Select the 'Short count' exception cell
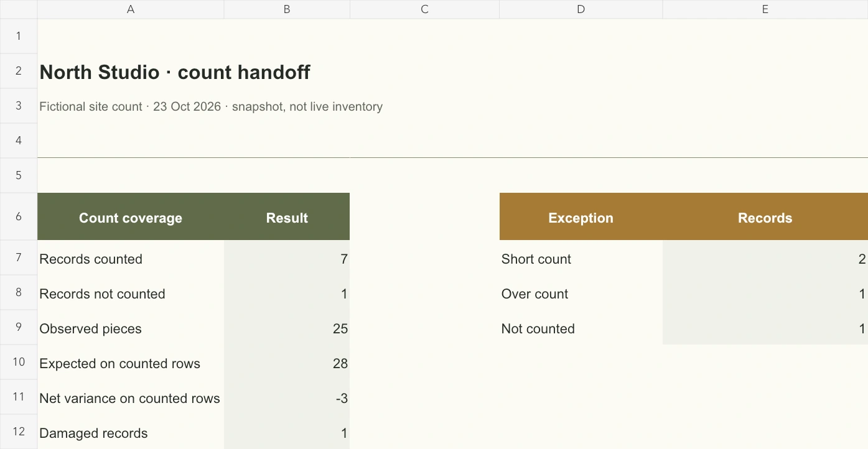The height and width of the screenshot is (449, 868). pyautogui.click(x=581, y=257)
